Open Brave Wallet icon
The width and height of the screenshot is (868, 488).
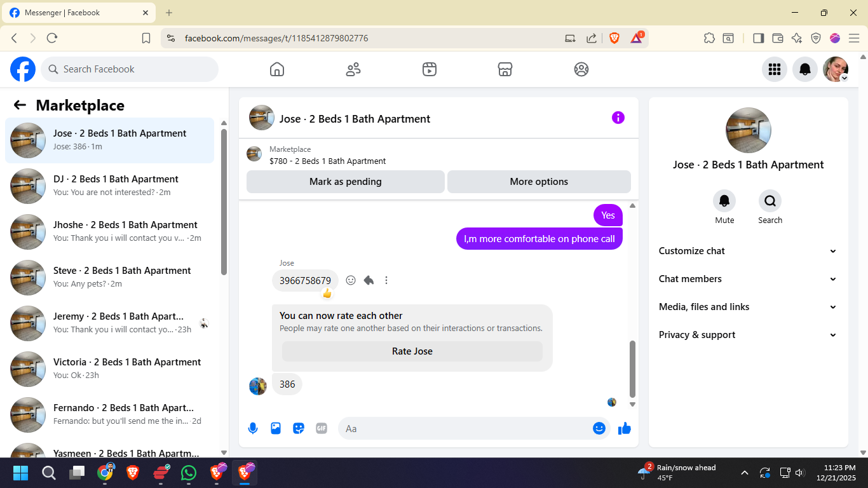pos(777,38)
